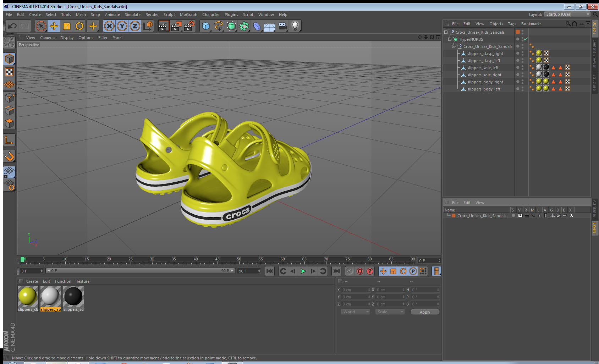Enable Points mode
The width and height of the screenshot is (599, 364).
click(x=10, y=98)
